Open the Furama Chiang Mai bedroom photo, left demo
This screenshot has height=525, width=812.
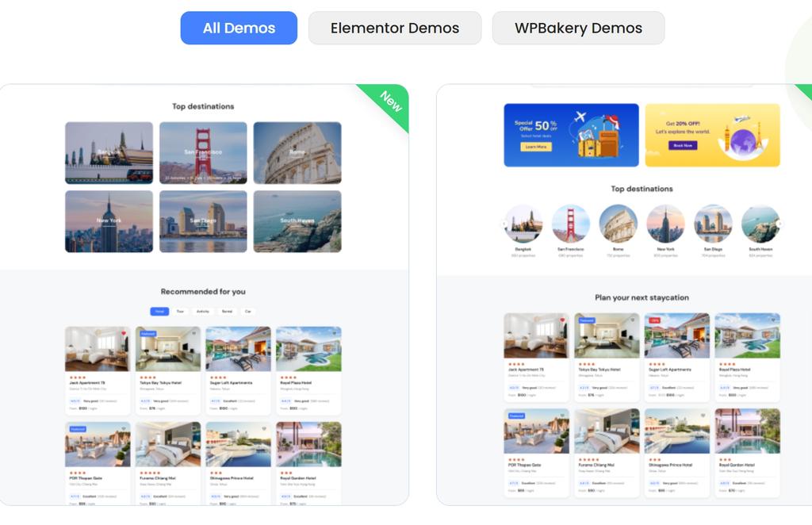tap(168, 444)
